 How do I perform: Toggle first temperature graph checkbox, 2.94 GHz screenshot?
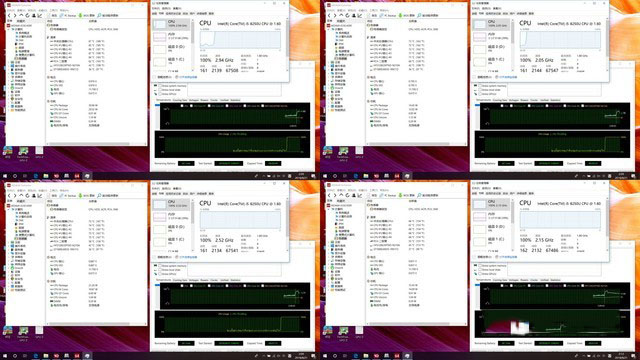click(182, 106)
